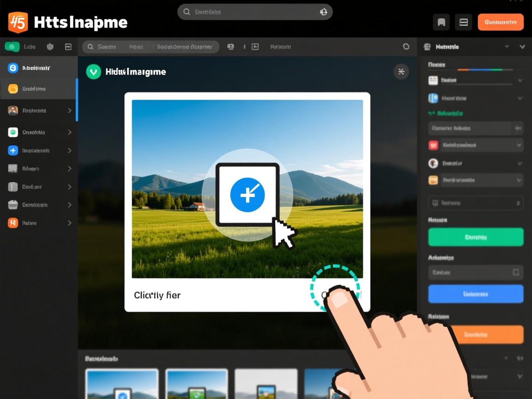
Task: Click the shield icon in the toolbar
Action: click(50, 47)
